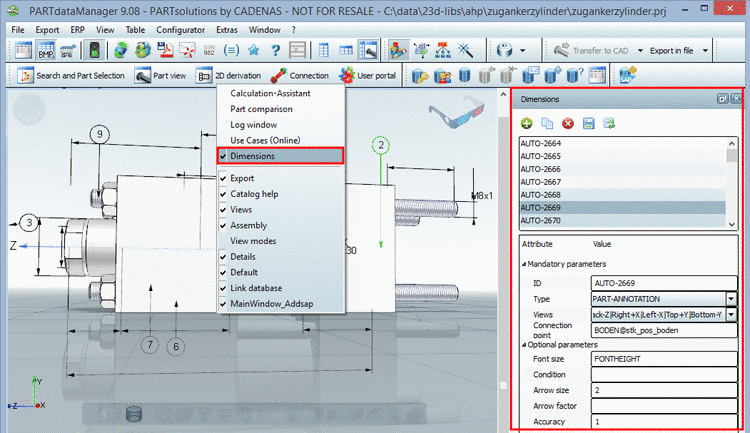This screenshot has width=750, height=433.
Task: Open the Extras menu
Action: point(227,30)
